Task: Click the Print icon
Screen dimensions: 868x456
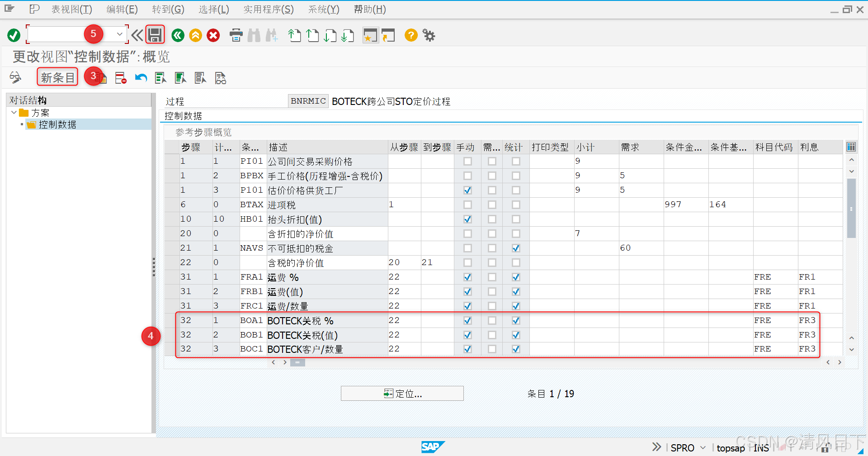Action: click(x=236, y=35)
